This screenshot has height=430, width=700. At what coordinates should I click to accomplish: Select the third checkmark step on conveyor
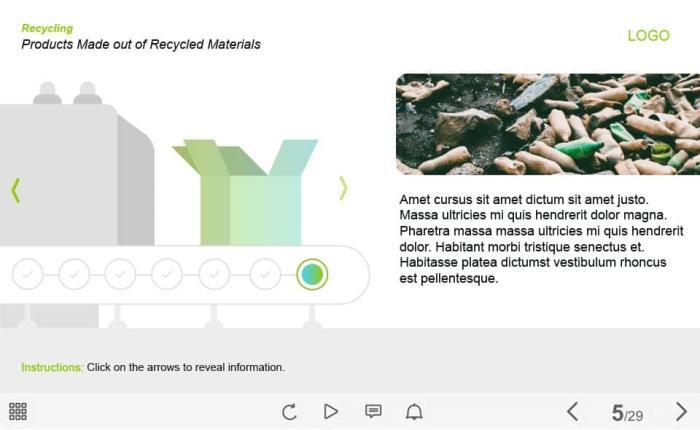click(x=120, y=273)
